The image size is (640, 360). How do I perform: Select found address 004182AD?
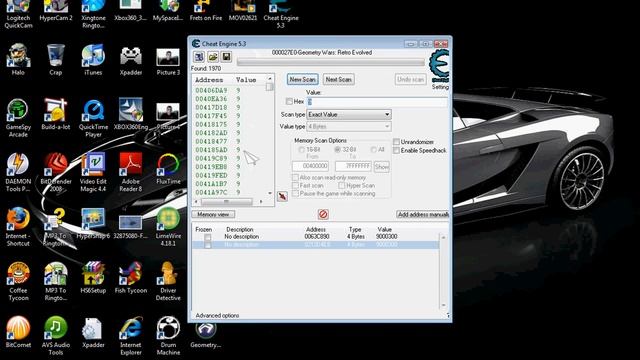coord(211,133)
